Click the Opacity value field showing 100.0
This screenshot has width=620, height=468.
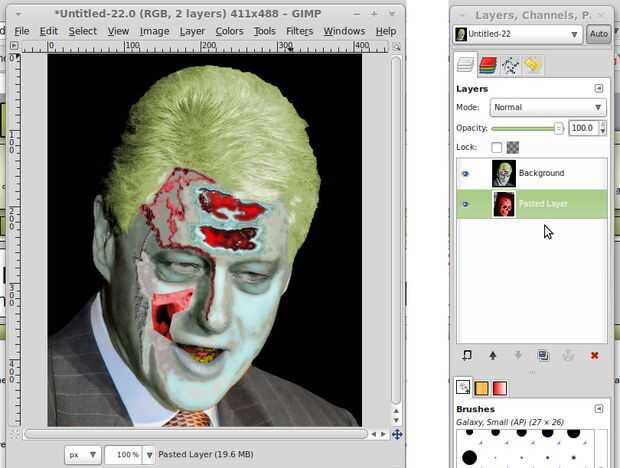(x=583, y=128)
